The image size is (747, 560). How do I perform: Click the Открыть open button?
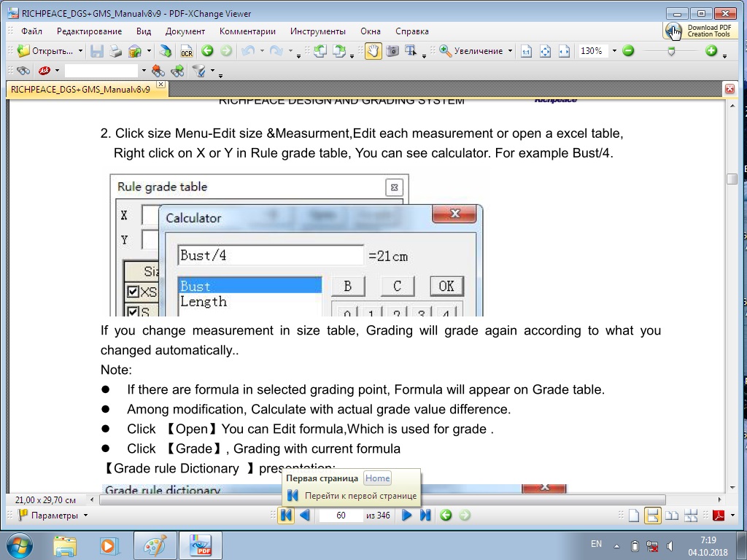point(45,51)
